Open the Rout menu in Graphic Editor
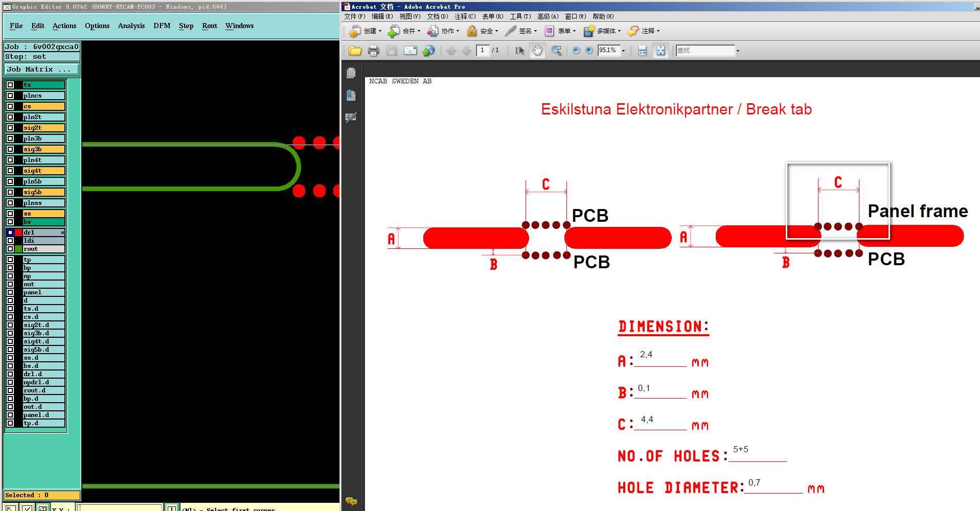980x511 pixels. [x=210, y=26]
